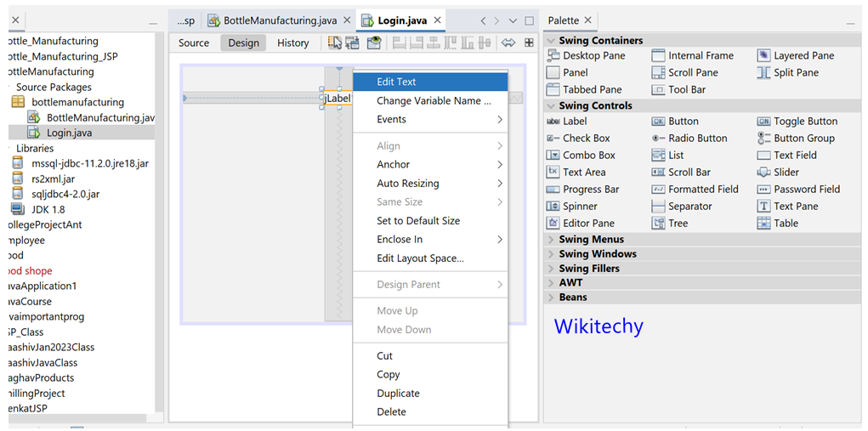Expand the Beans palette category
The width and height of the screenshot is (868, 431).
[551, 297]
